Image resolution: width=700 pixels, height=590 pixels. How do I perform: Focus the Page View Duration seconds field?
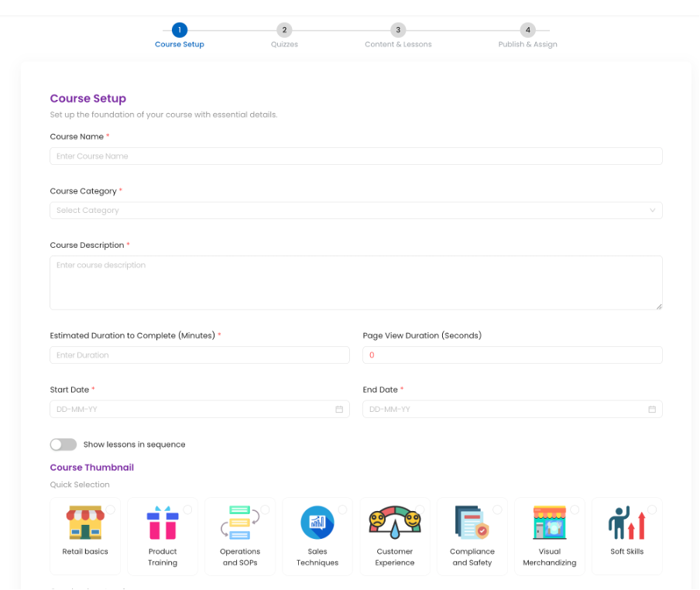[x=513, y=355]
